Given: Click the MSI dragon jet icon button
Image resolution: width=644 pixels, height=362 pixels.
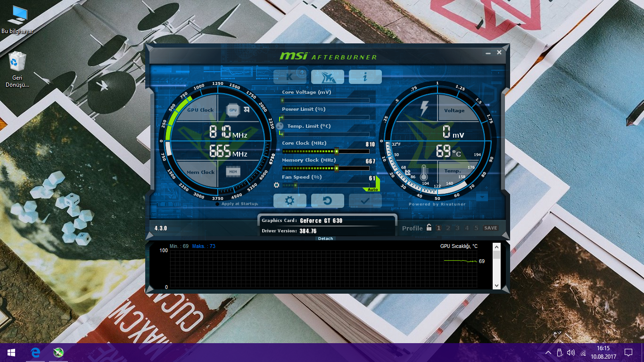Looking at the screenshot, I should pyautogui.click(x=328, y=77).
